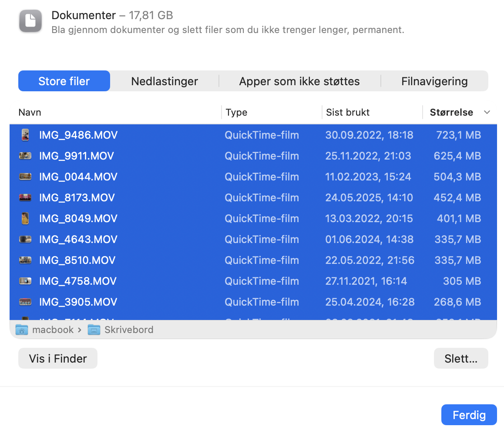Select the file name IMG_4643.MOV
Viewport: 504px width, 433px height.
point(78,240)
